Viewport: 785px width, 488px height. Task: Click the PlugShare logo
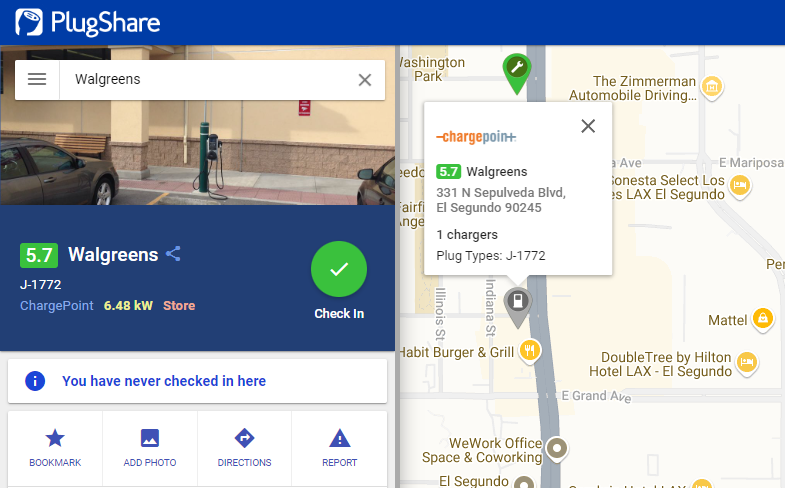coord(88,23)
